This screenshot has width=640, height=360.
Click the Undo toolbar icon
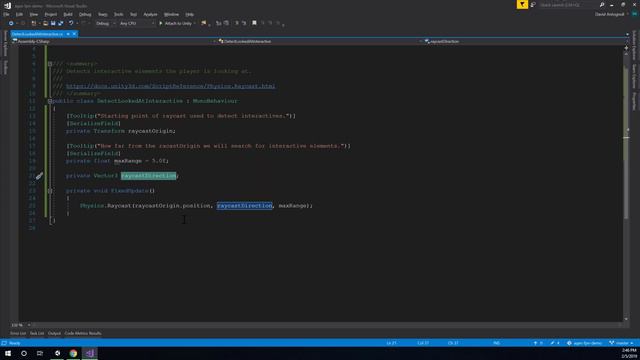[71, 23]
